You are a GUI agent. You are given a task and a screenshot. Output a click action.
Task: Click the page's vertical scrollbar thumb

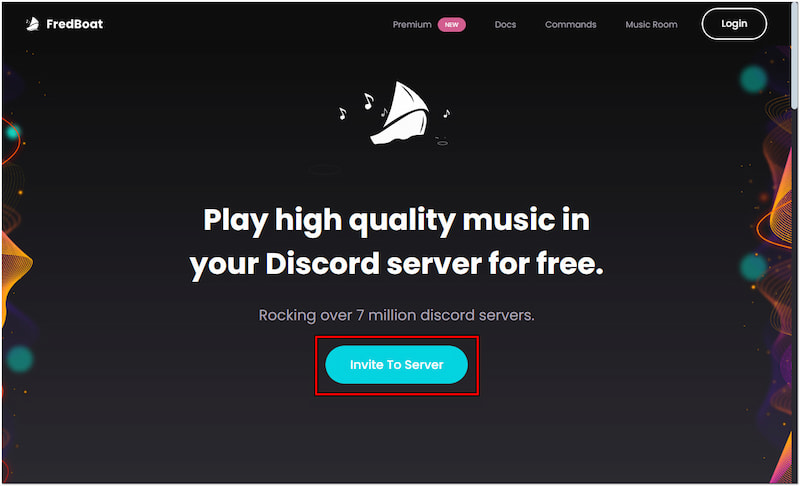[795, 56]
